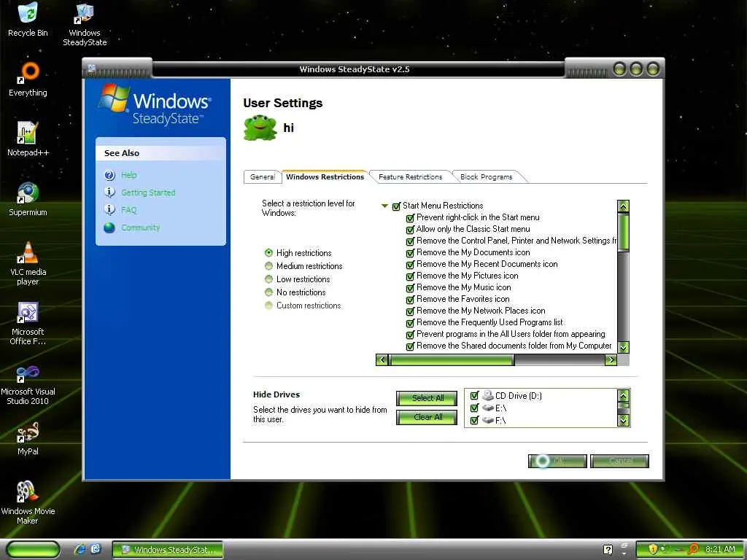The height and width of the screenshot is (560, 747).
Task: Uncheck Remove the My Documents icon
Action: coord(410,253)
